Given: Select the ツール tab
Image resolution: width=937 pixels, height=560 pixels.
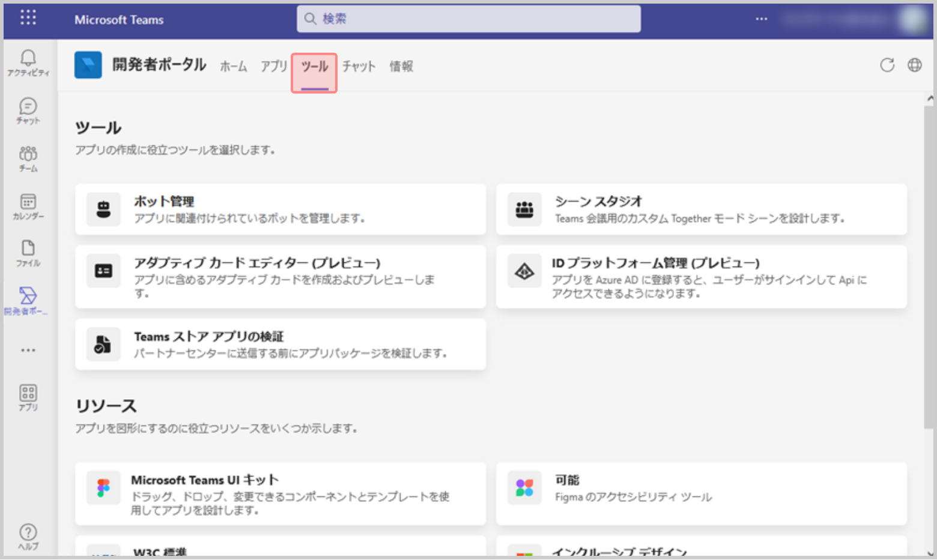Looking at the screenshot, I should tap(315, 73).
